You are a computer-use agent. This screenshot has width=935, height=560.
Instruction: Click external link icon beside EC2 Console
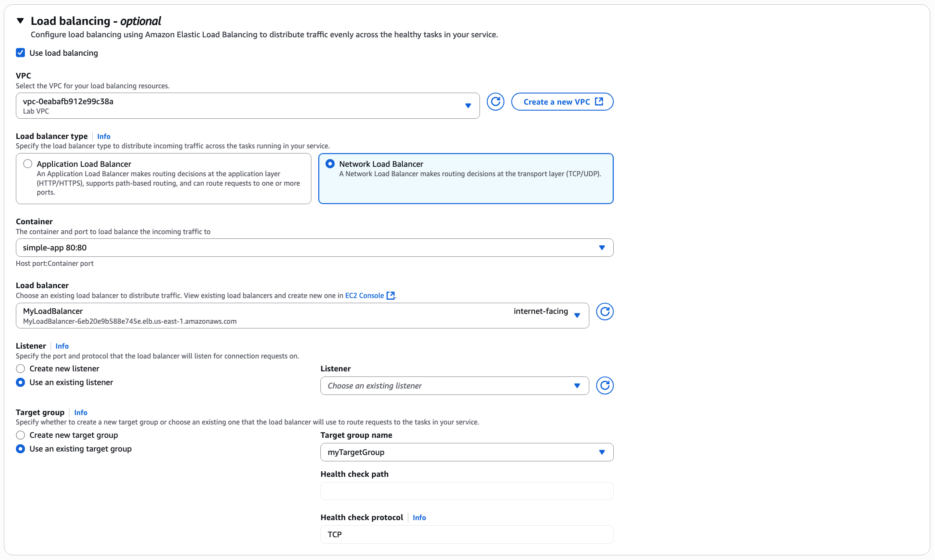pos(390,295)
